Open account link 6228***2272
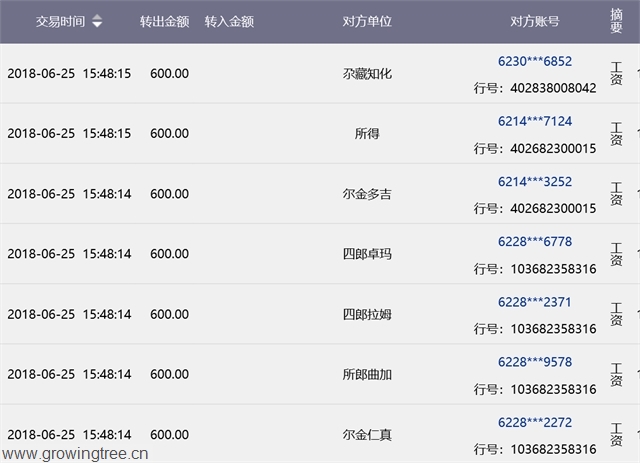 (x=534, y=421)
